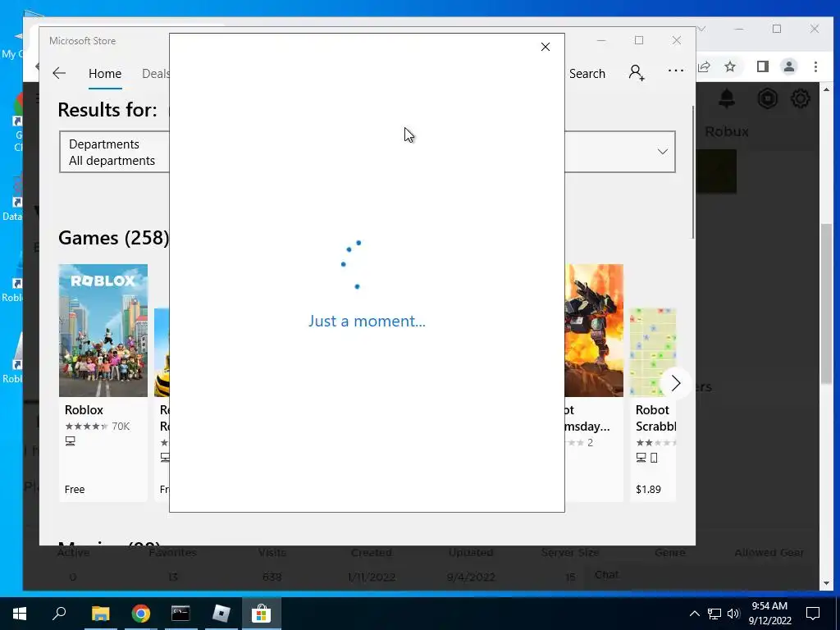Screen dimensions: 840x630
Task: Expand the right-hand filter dropdown chevron
Action: pos(663,152)
